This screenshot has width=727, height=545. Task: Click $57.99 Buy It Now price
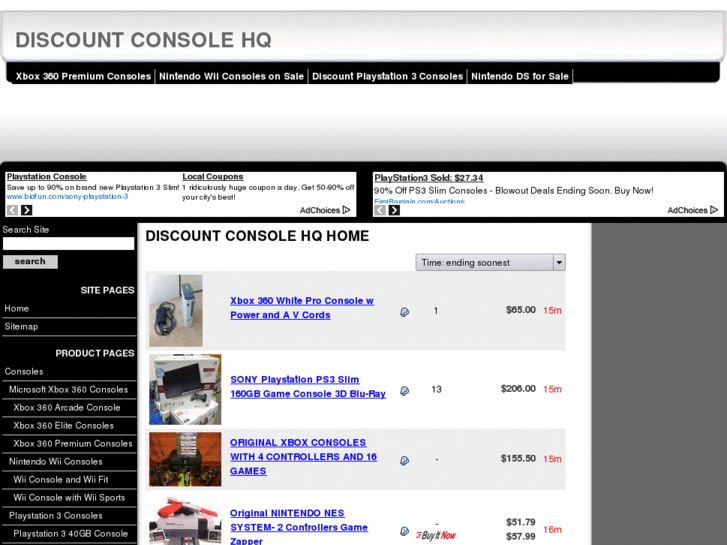pyautogui.click(x=521, y=537)
